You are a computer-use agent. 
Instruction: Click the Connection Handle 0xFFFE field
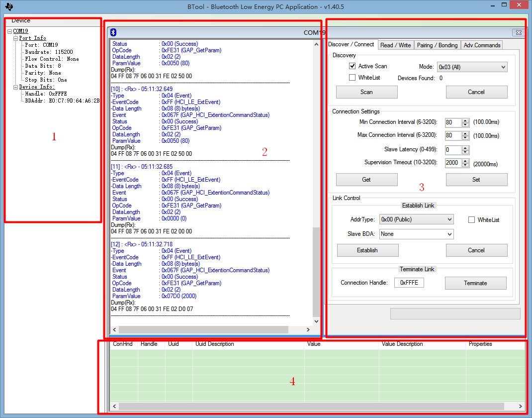point(409,283)
